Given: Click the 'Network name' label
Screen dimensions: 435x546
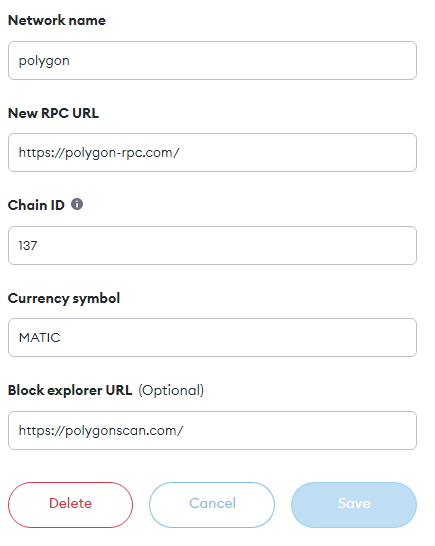Looking at the screenshot, I should (x=57, y=20).
